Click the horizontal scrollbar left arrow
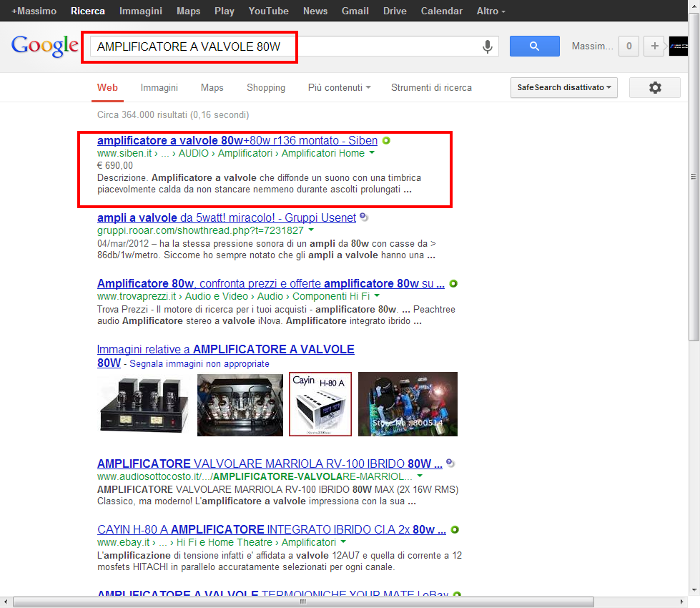700x608 pixels. 4,602
